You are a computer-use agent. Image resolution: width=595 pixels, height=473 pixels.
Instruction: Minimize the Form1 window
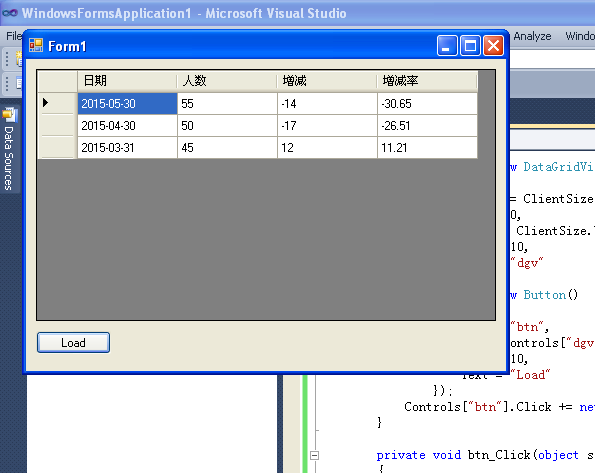[447, 46]
